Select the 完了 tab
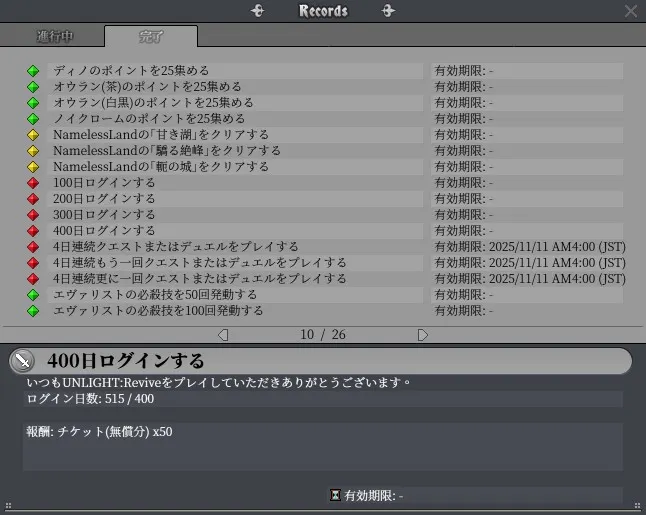This screenshot has width=646, height=515. tap(151, 36)
